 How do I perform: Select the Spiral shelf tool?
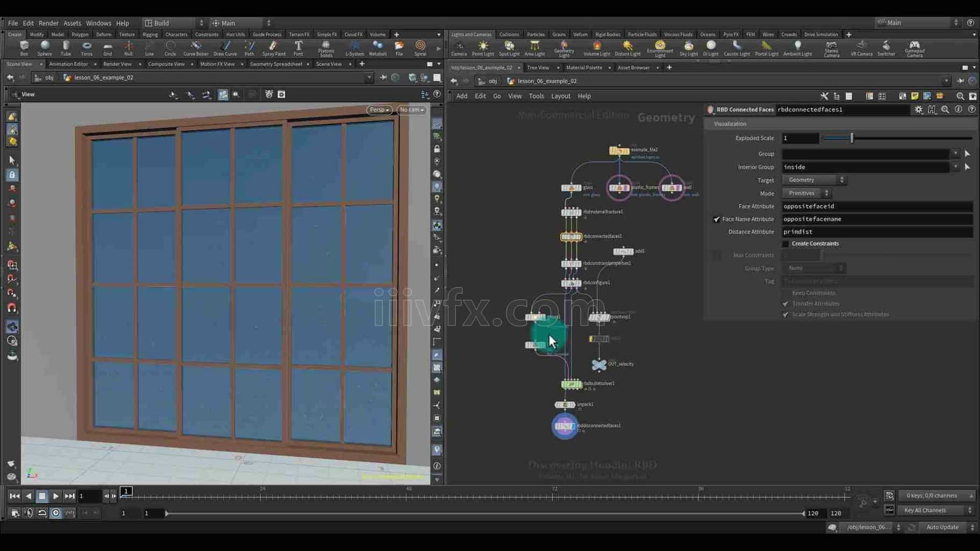pos(420,48)
